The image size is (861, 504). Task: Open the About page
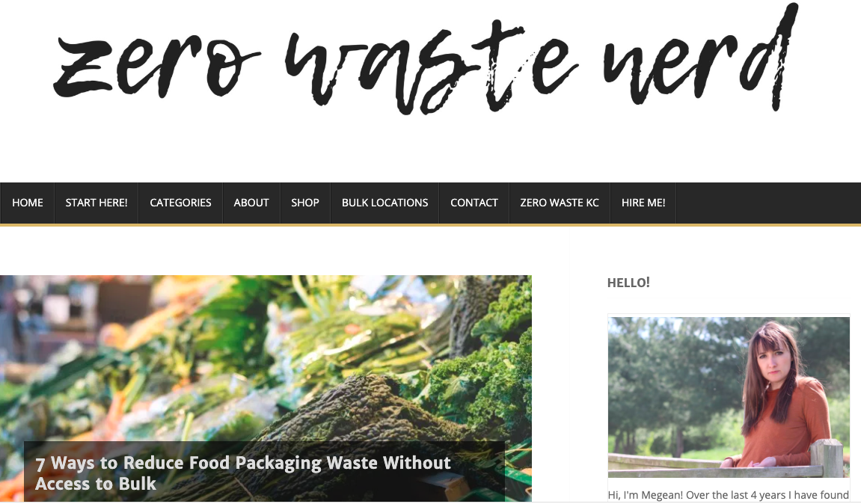tap(251, 203)
